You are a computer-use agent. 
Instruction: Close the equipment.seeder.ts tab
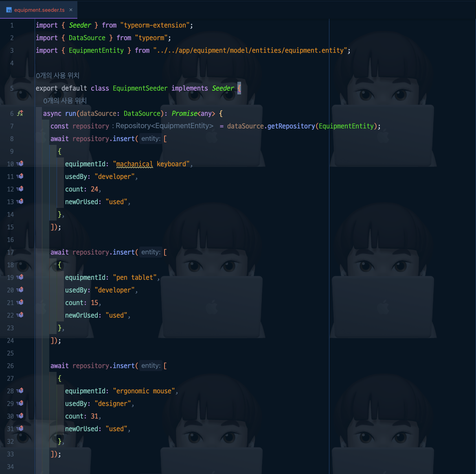[x=71, y=10]
